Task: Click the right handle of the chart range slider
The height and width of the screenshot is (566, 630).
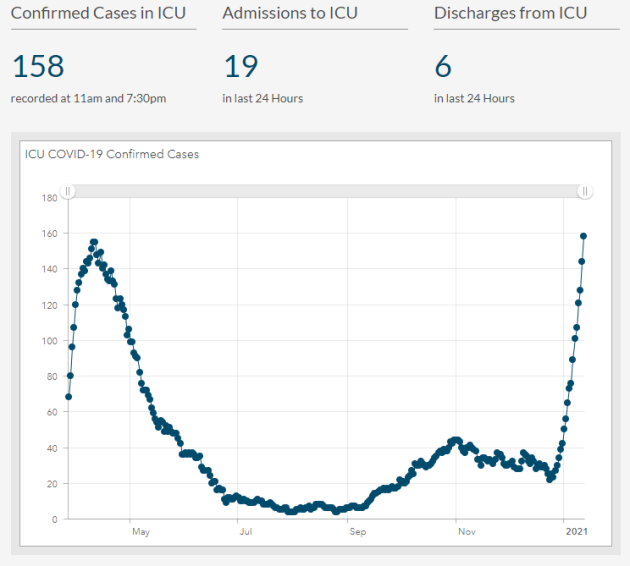Action: (585, 191)
